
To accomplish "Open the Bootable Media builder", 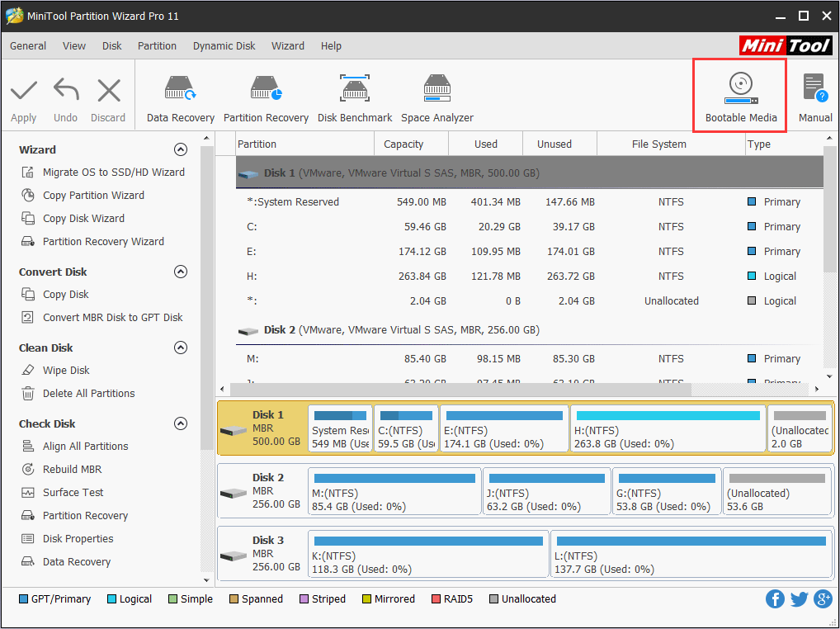I will (x=740, y=97).
